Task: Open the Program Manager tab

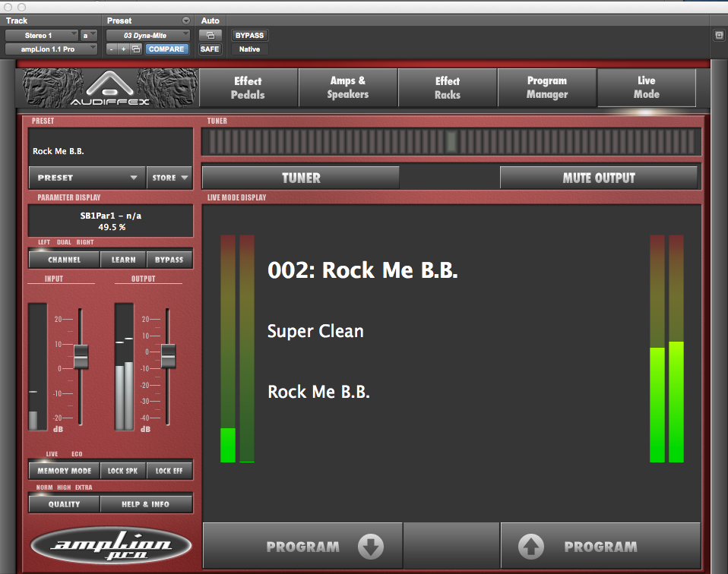Action: coord(547,88)
